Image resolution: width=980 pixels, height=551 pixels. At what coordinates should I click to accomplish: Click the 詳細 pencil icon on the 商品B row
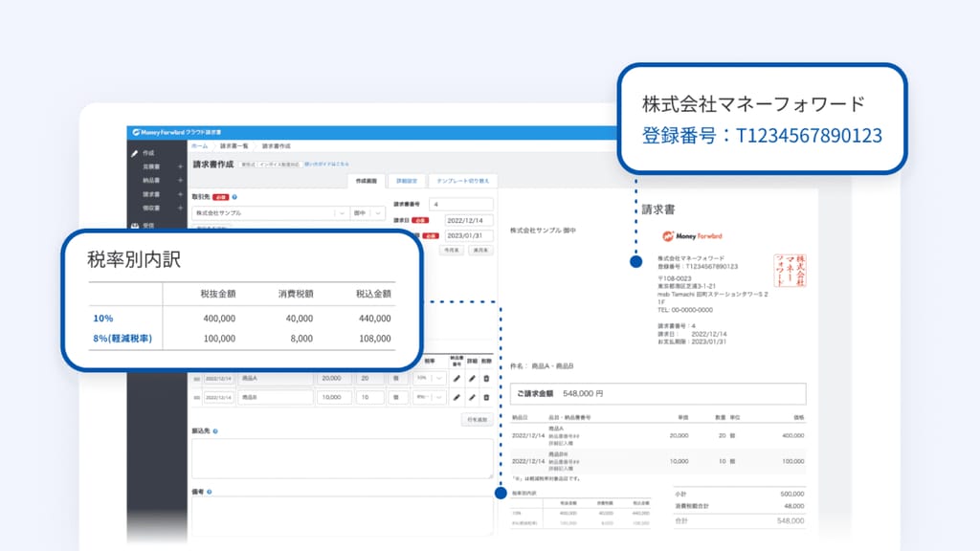(x=471, y=397)
